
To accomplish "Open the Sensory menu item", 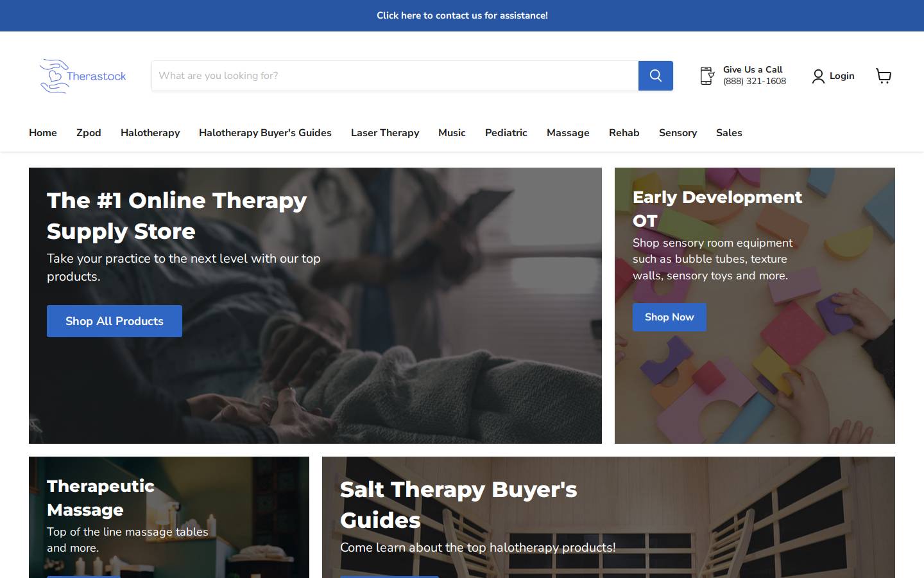I will pyautogui.click(x=678, y=133).
